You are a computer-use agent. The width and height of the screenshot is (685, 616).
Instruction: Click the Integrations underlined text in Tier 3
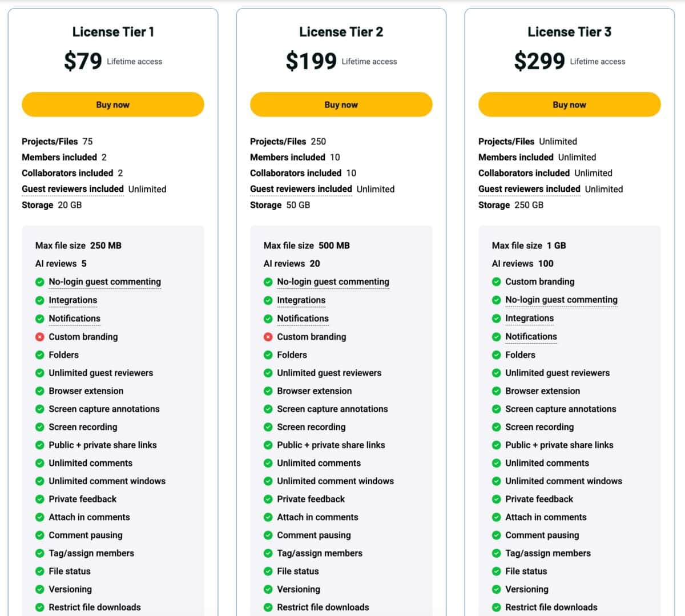click(x=529, y=318)
